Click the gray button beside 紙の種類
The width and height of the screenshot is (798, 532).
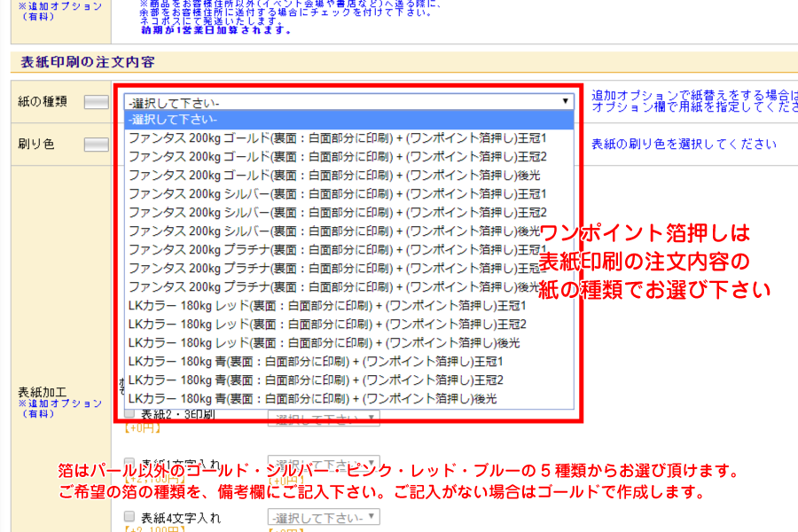point(96,102)
